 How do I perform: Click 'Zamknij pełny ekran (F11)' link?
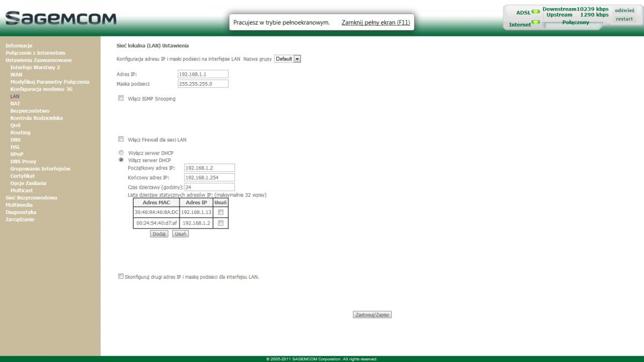tap(376, 23)
